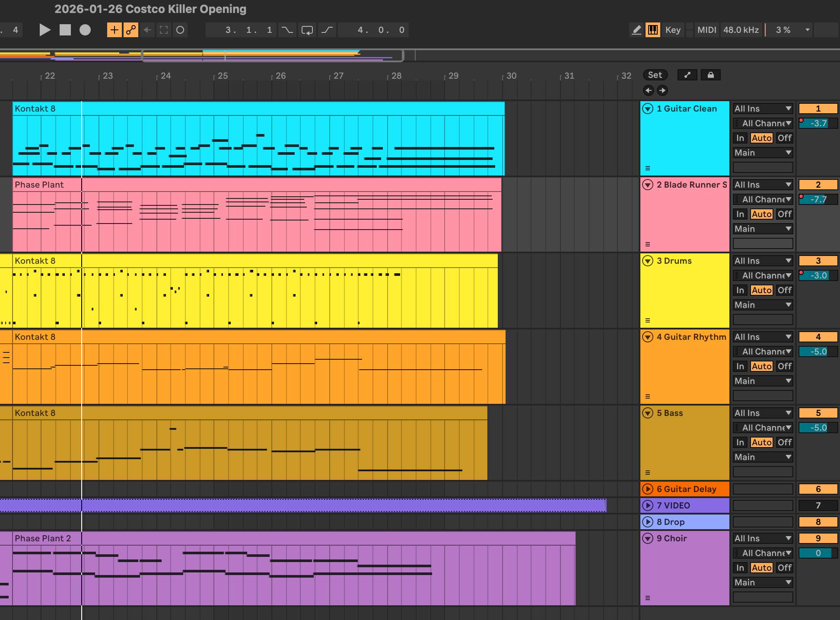
Task: Toggle the MIDI Arrangement Overdub plus button
Action: pos(114,30)
